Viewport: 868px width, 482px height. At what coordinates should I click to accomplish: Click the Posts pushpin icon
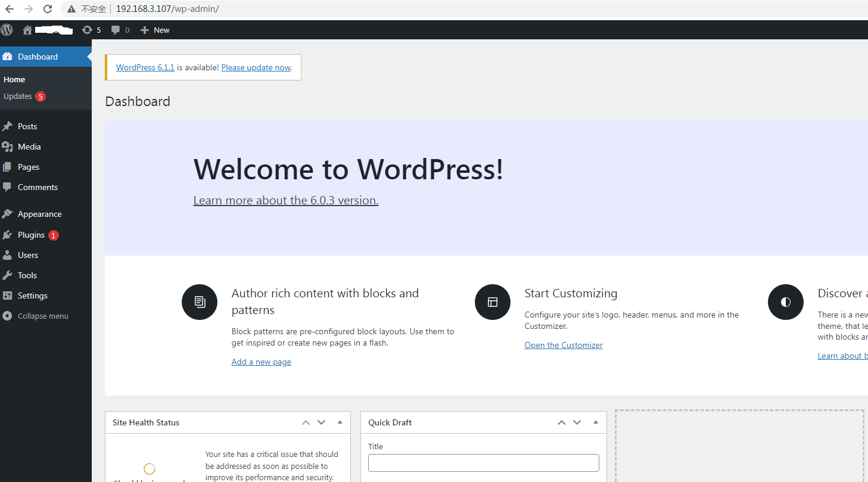[x=8, y=126]
